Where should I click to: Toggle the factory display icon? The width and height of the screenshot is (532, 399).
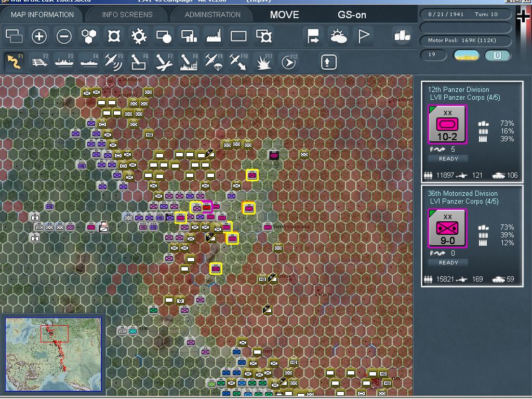click(x=214, y=36)
